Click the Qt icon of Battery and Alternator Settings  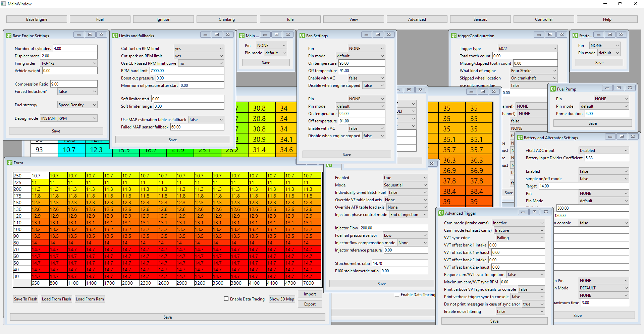pyautogui.click(x=520, y=137)
